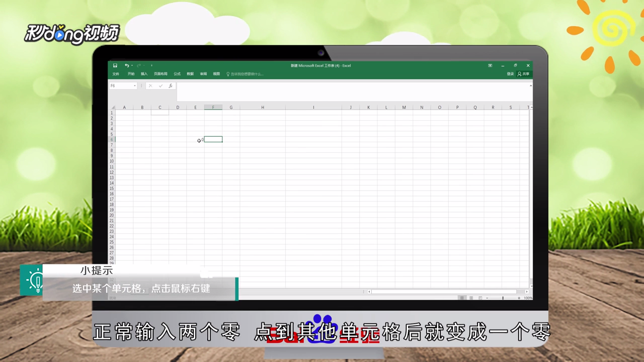Viewport: 644px width, 362px height.
Task: Click the Enter checkmark formula bar icon
Action: pos(160,86)
